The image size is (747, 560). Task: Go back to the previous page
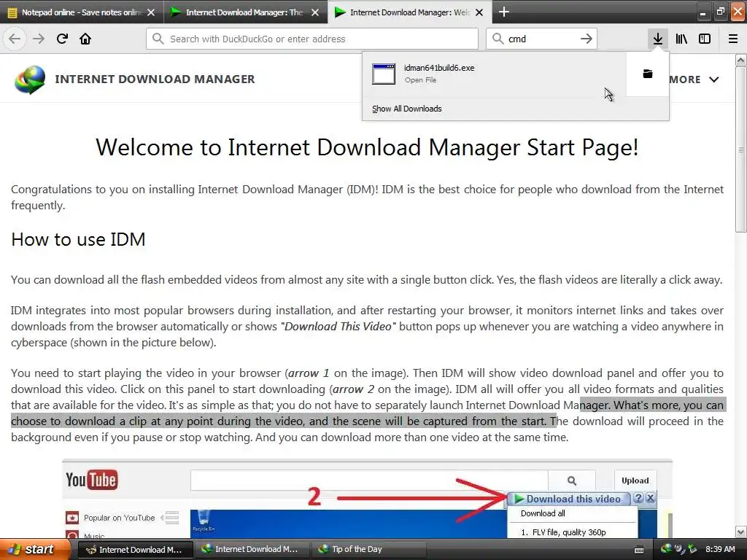[15, 39]
